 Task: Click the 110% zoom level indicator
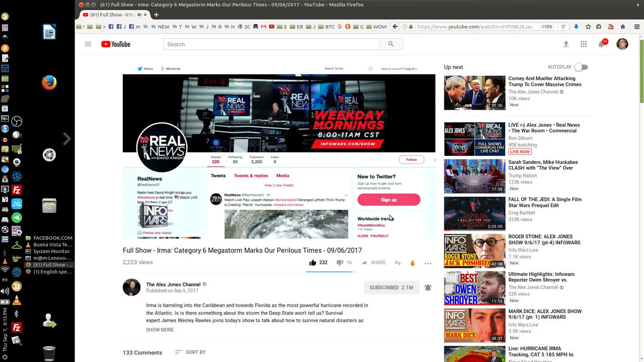coord(547,27)
